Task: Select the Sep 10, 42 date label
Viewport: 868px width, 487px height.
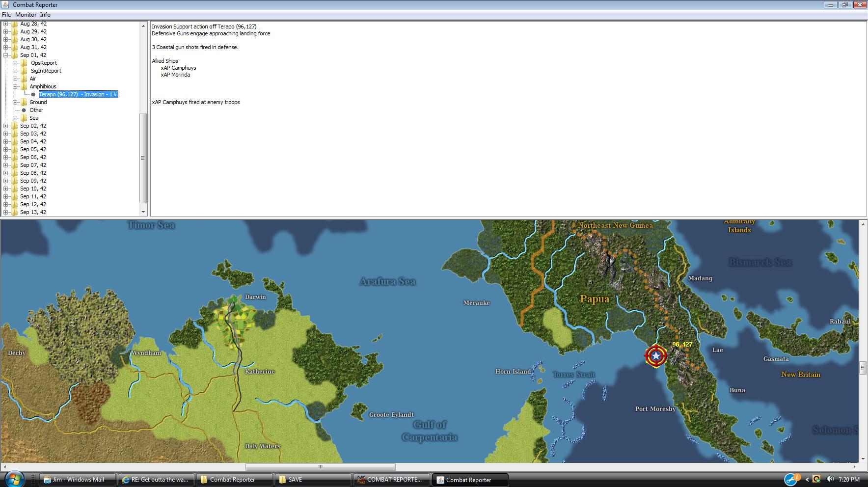Action: click(33, 189)
